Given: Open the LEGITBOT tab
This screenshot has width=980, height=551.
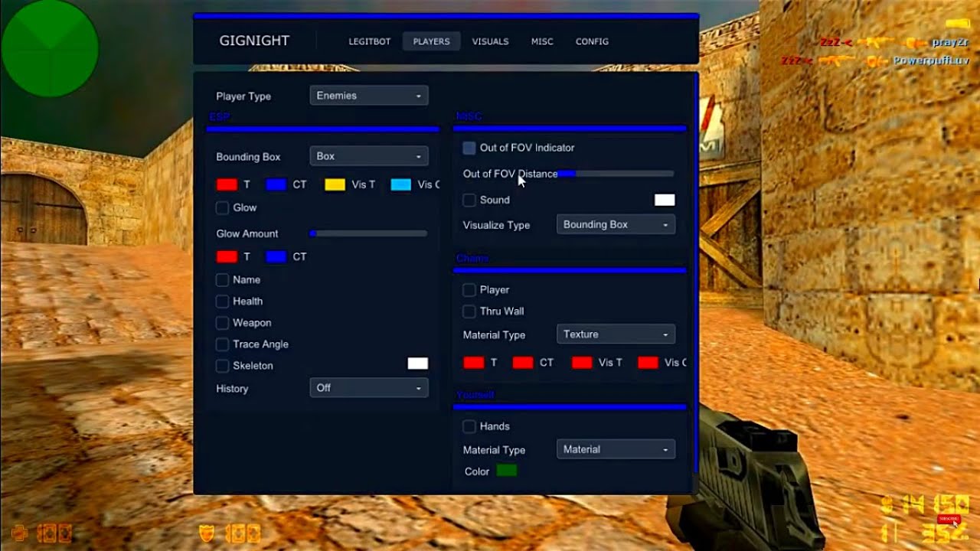Looking at the screenshot, I should click(x=370, y=41).
